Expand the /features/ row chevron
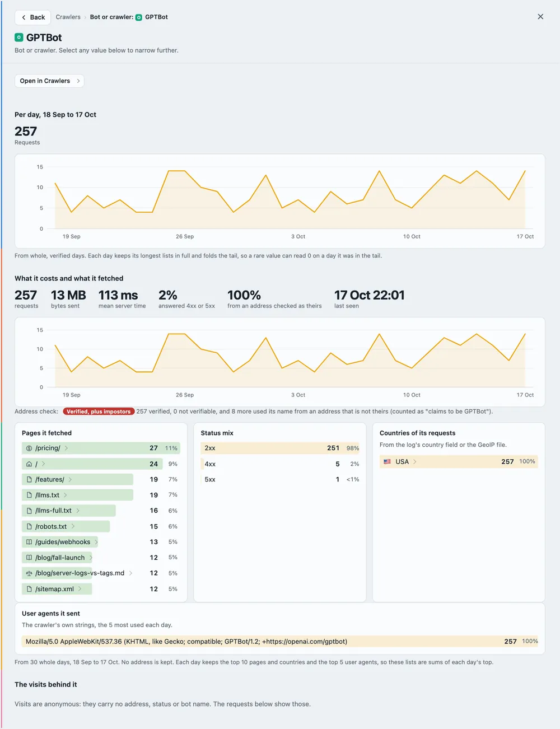Screen dimensions: 560x729 click(70, 480)
